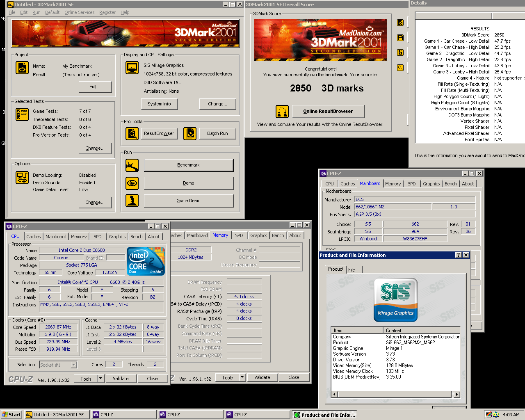Image resolution: width=525 pixels, height=420 pixels.
Task: Click the Change... button in the Options group
Action: click(x=95, y=202)
